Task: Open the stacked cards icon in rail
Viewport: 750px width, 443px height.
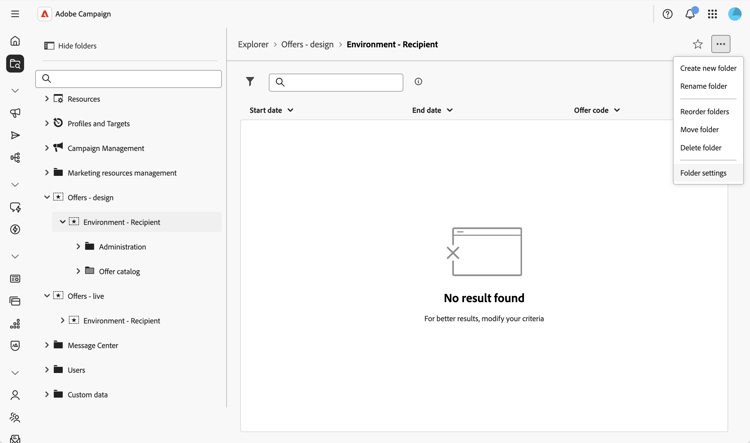Action: coord(15,301)
